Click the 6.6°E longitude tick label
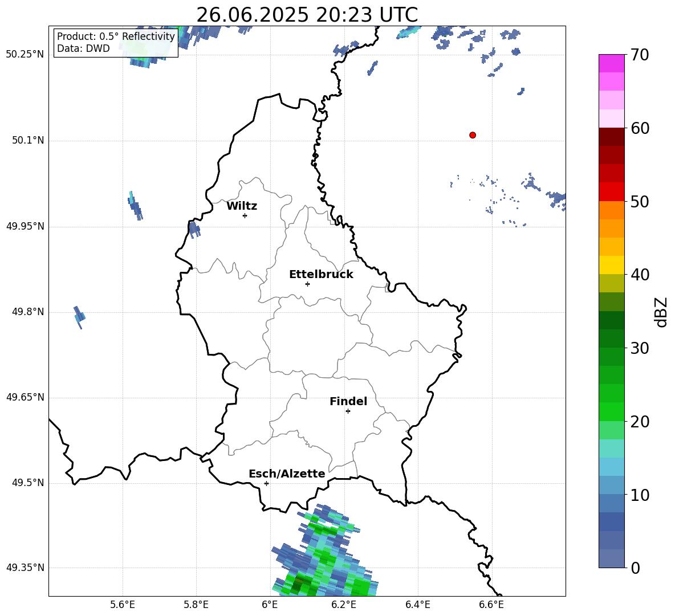 (491, 605)
